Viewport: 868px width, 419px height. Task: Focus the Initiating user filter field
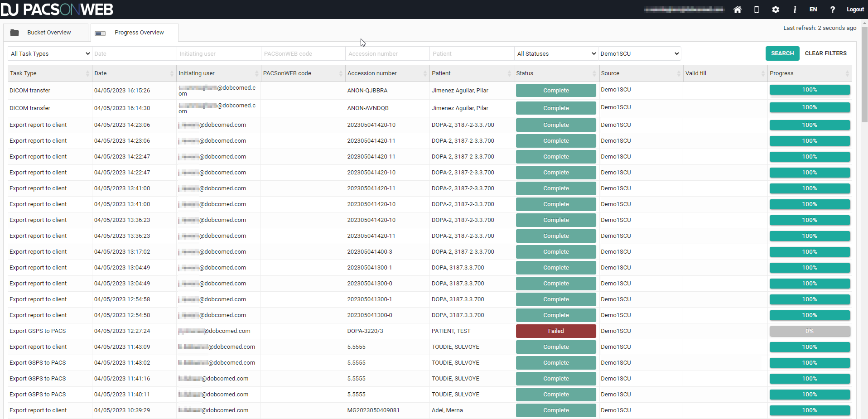tap(219, 53)
